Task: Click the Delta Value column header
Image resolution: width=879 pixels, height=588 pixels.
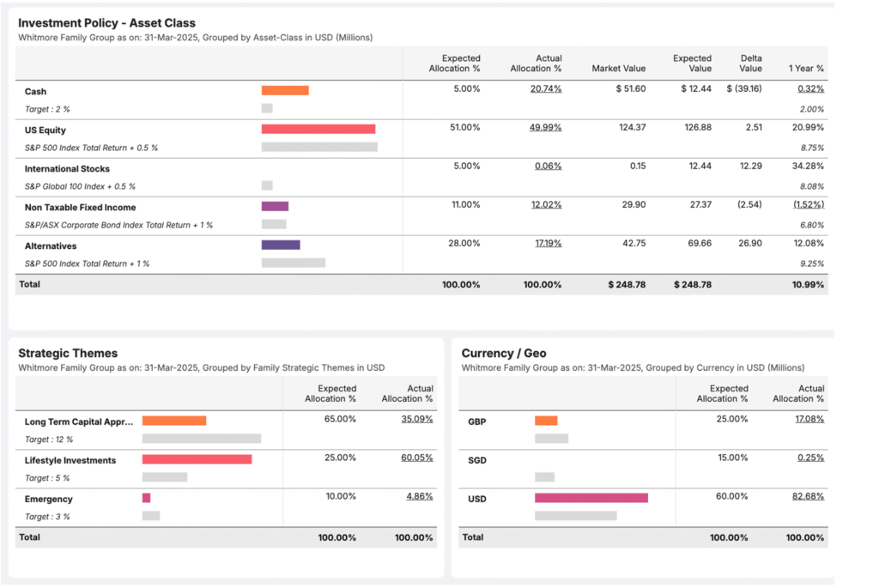Action: [750, 64]
